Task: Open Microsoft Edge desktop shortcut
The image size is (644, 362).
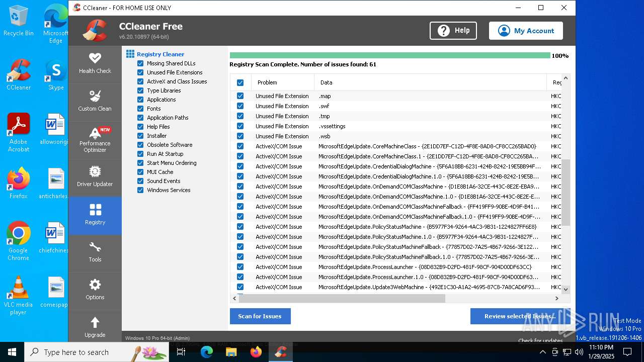Action: pyautogui.click(x=56, y=24)
